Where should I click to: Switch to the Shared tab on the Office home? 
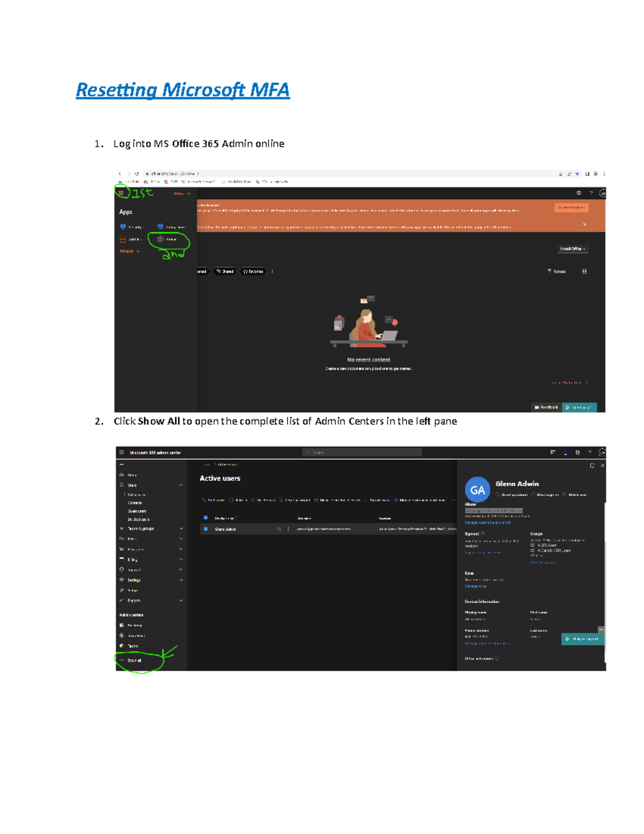(225, 271)
